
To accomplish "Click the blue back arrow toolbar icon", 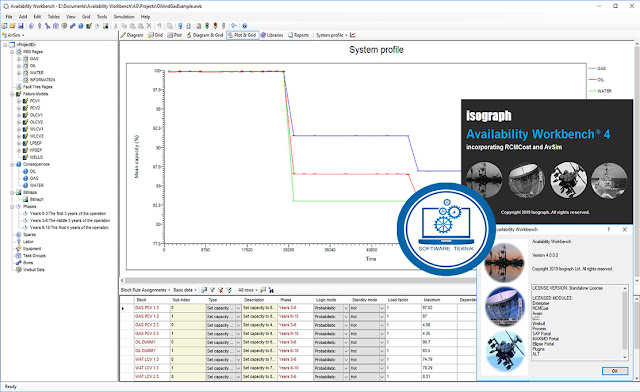I will pyautogui.click(x=234, y=26).
